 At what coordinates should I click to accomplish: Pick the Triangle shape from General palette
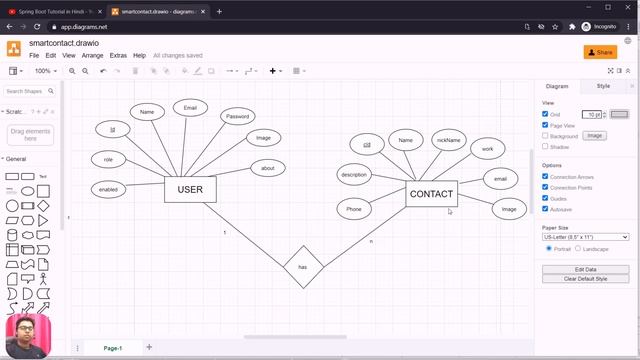[43, 220]
